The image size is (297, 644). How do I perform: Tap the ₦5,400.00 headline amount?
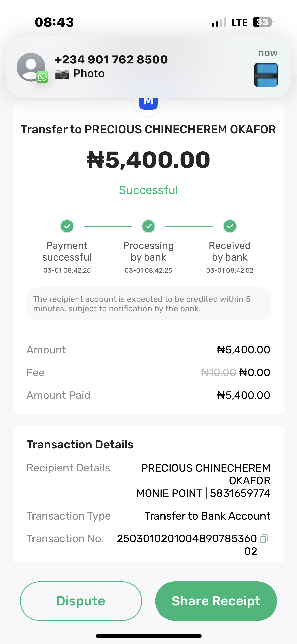point(148,160)
